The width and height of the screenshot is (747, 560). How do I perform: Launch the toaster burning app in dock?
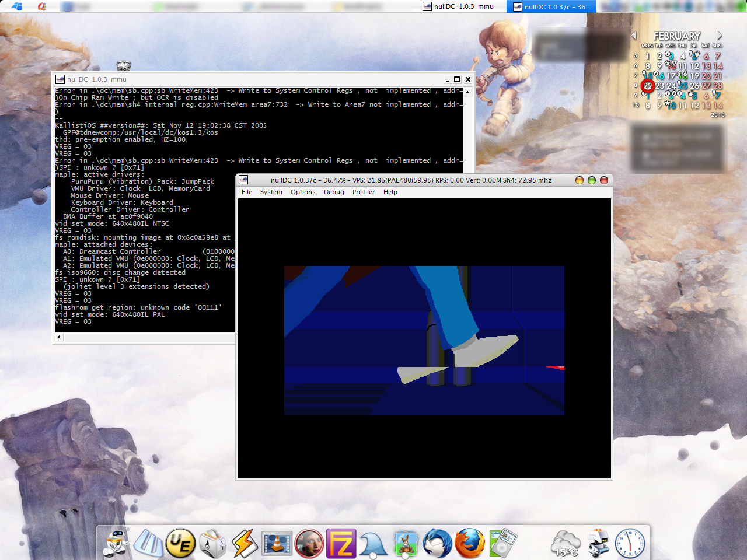[212, 543]
